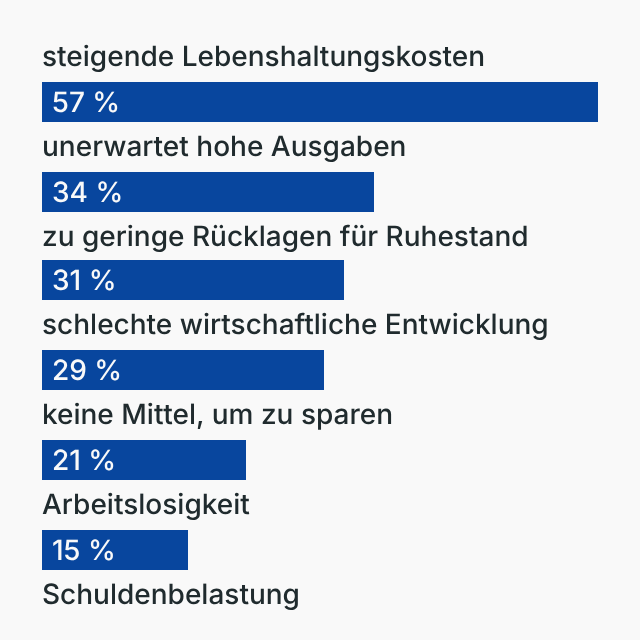
Task: Click the '15 %' value text
Action: point(83,550)
